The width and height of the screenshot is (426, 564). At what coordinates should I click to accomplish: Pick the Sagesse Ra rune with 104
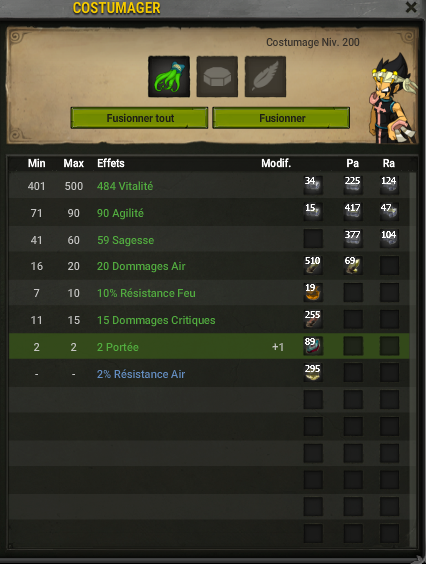[389, 239]
